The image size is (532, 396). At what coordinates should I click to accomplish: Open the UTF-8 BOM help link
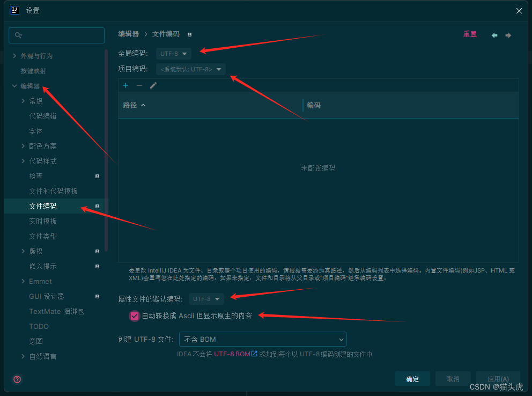point(235,354)
